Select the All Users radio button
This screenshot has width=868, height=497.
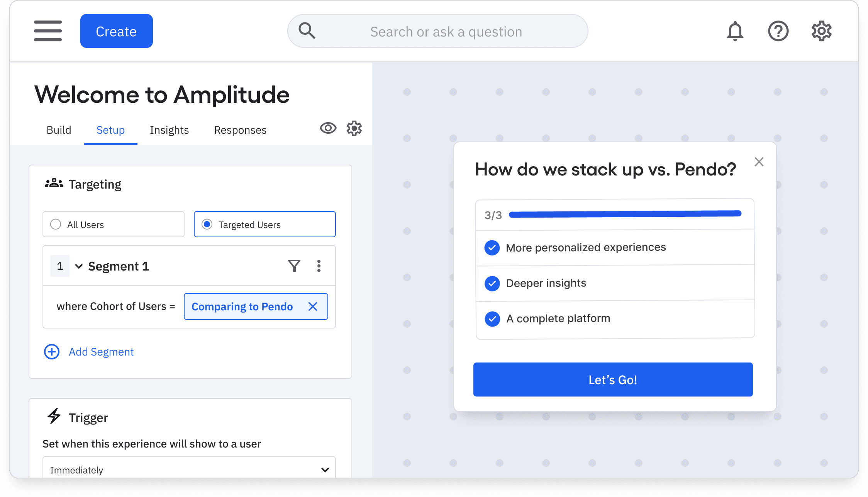56,224
